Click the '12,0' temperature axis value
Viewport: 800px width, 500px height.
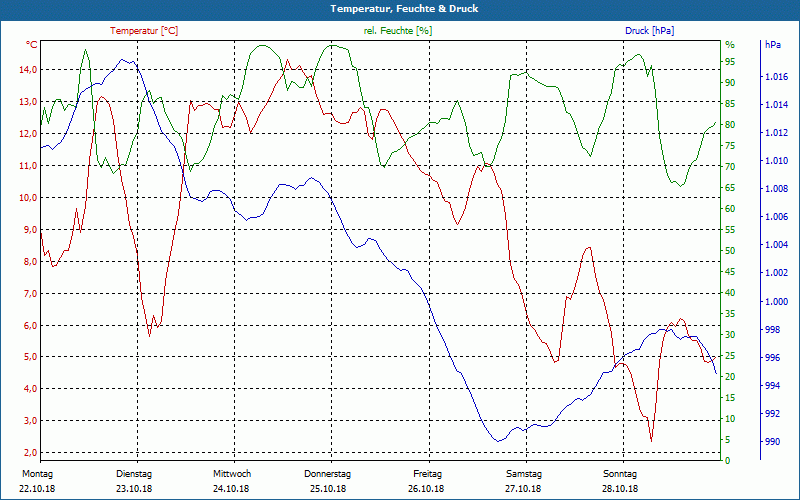(28, 134)
